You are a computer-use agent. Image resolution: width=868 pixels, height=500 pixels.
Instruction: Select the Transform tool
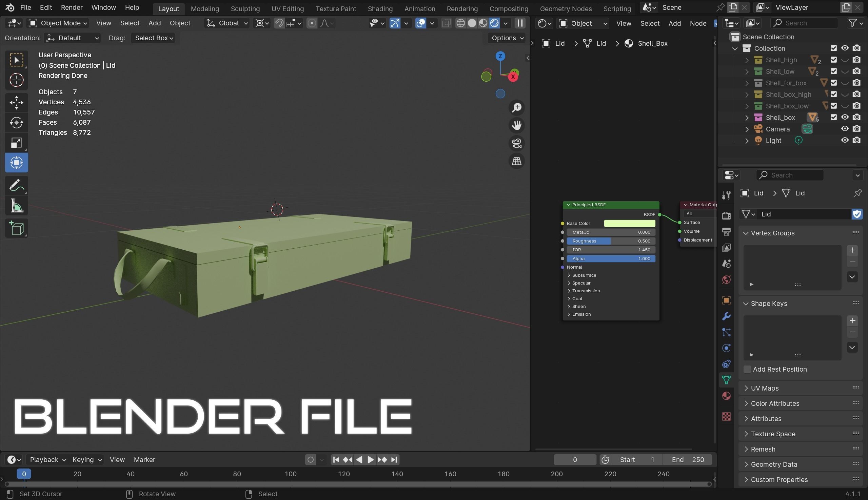[x=17, y=163]
